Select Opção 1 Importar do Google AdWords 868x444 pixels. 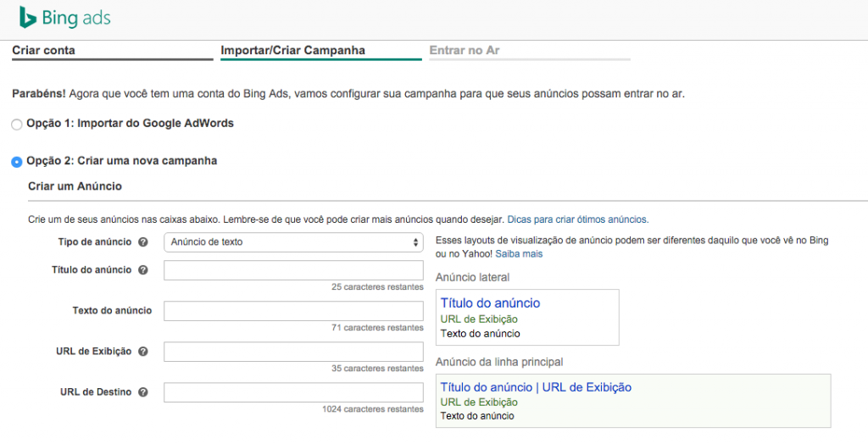[x=17, y=125]
